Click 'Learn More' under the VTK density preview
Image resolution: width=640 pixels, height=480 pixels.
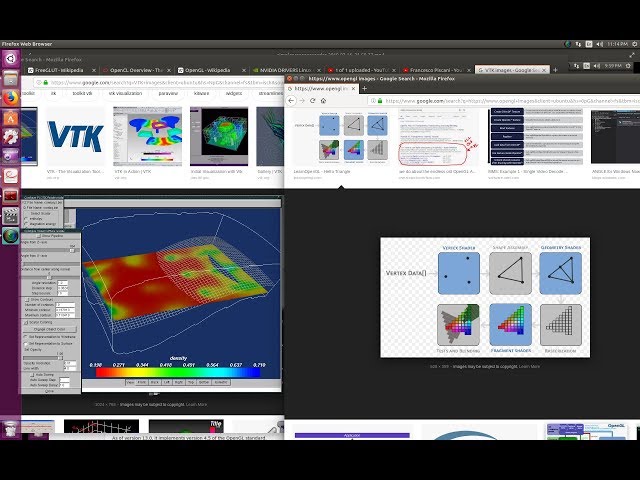pyautogui.click(x=196, y=404)
